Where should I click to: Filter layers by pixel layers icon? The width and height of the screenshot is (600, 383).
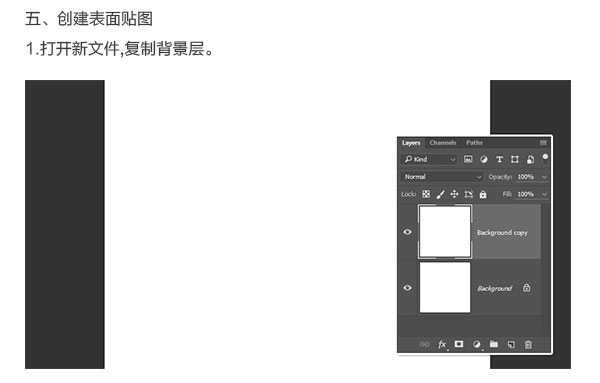coord(468,159)
